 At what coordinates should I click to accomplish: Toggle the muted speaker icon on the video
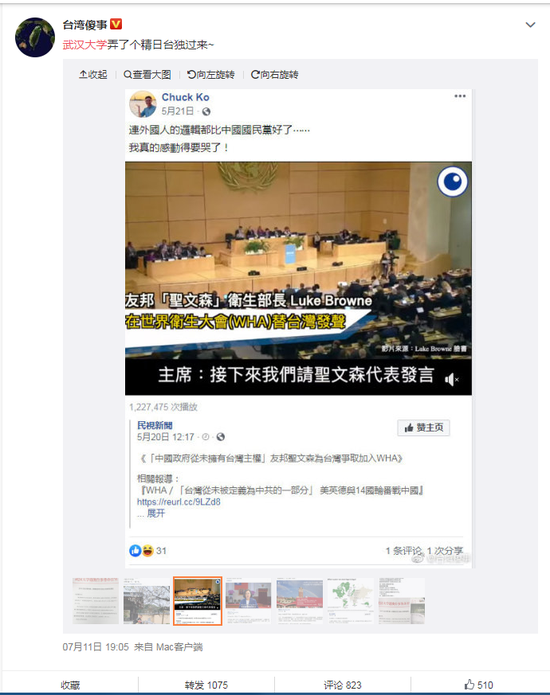[x=452, y=379]
